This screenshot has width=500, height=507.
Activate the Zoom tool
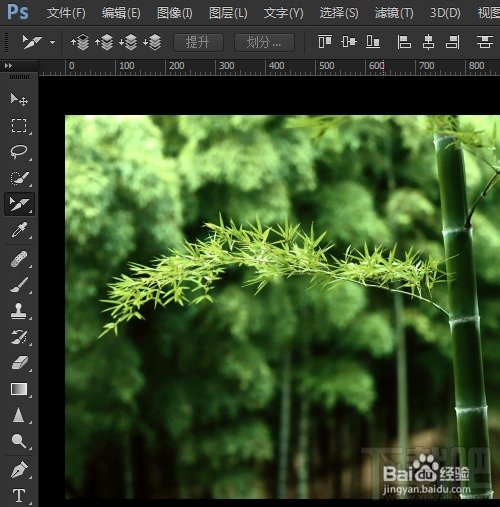pos(19,441)
